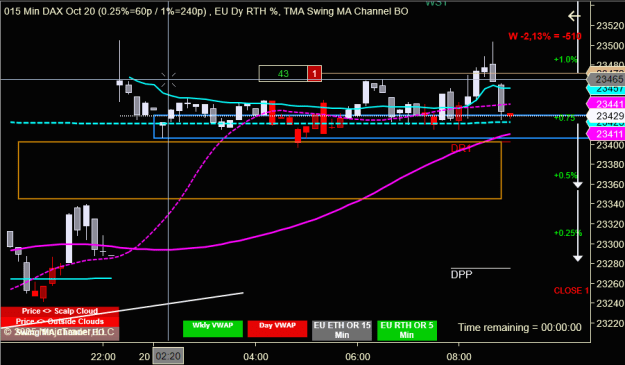Image resolution: width=625 pixels, height=365 pixels.
Task: Click the highlighted 02:20 time label
Action: pos(168,356)
